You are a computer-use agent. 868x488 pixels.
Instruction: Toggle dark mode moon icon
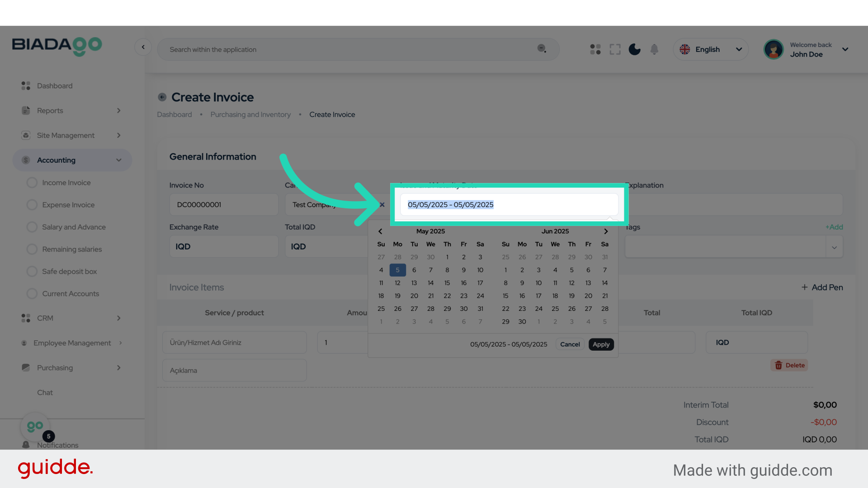tap(634, 49)
